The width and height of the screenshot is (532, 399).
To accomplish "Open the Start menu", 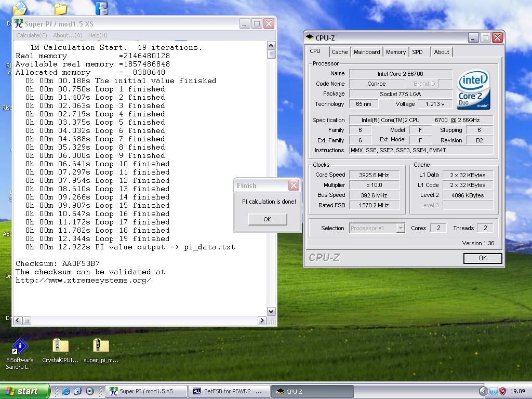I will click(24, 391).
